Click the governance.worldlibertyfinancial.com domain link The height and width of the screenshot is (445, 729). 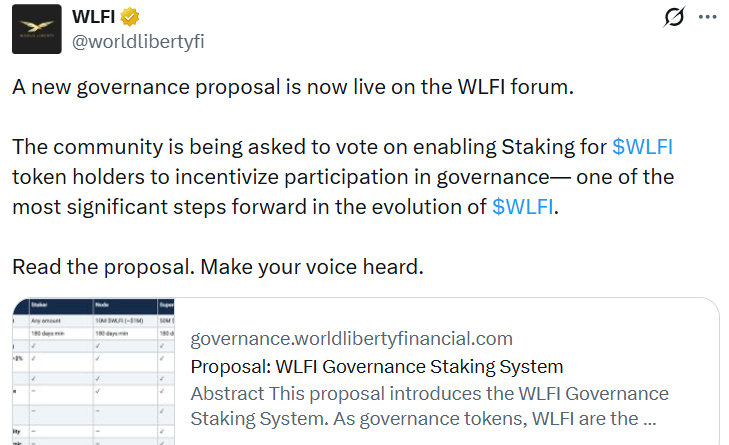click(351, 338)
